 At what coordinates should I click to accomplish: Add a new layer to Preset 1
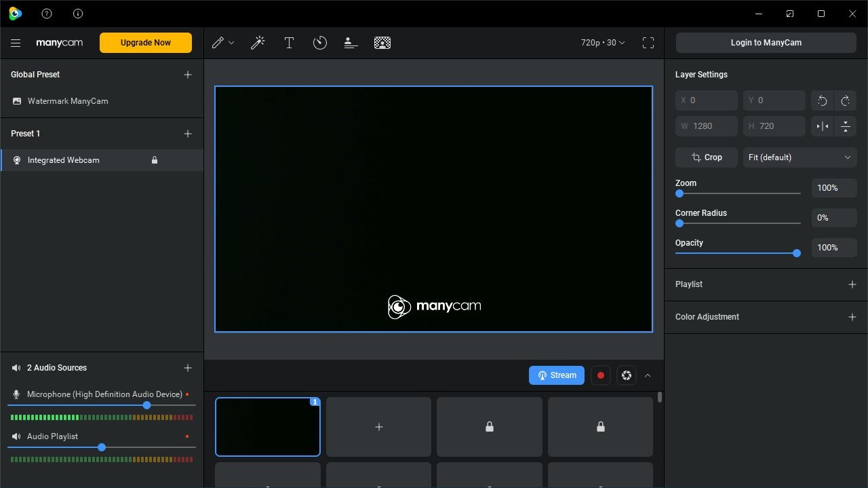(188, 134)
